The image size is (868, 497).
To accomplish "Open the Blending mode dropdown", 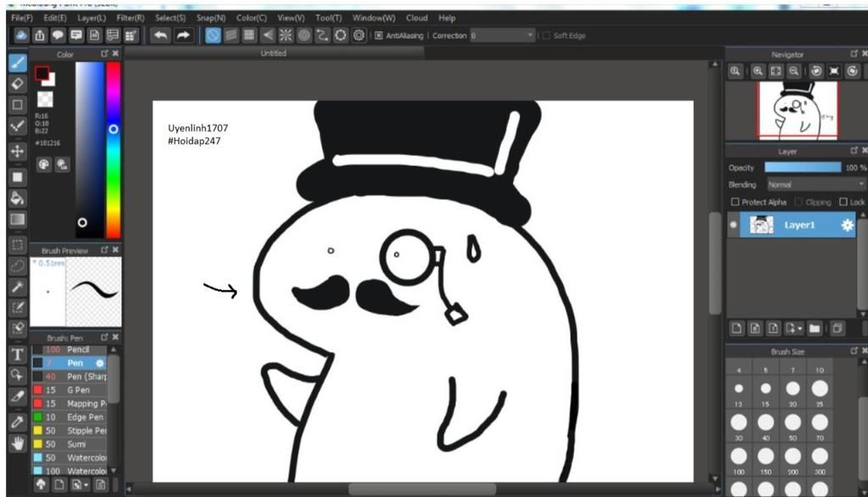I will click(816, 185).
